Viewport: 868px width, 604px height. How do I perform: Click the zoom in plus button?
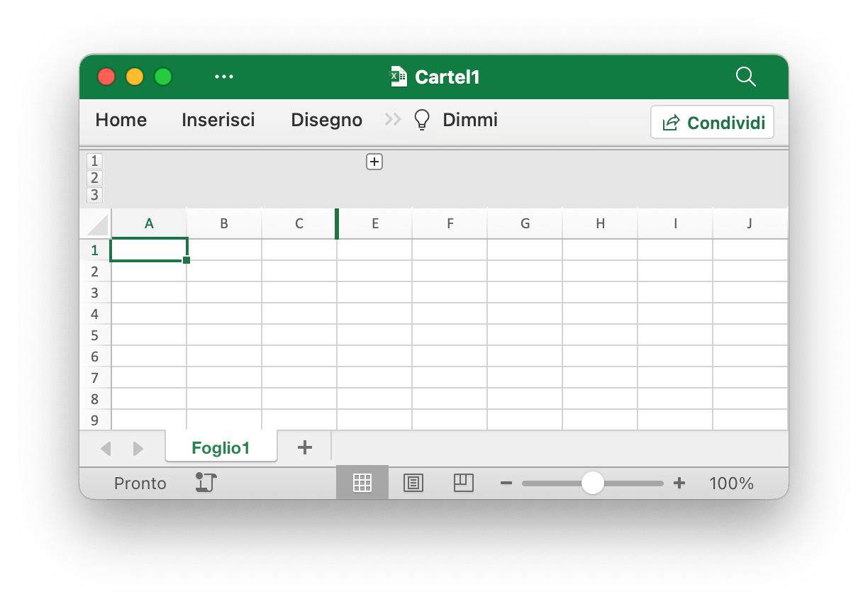[x=679, y=483]
